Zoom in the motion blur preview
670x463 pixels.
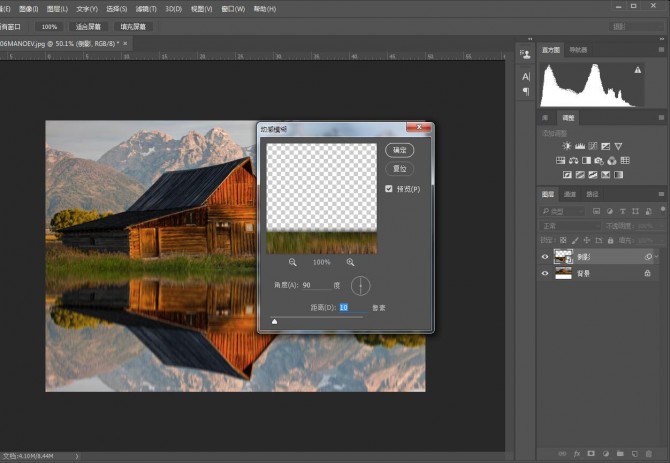(x=350, y=262)
